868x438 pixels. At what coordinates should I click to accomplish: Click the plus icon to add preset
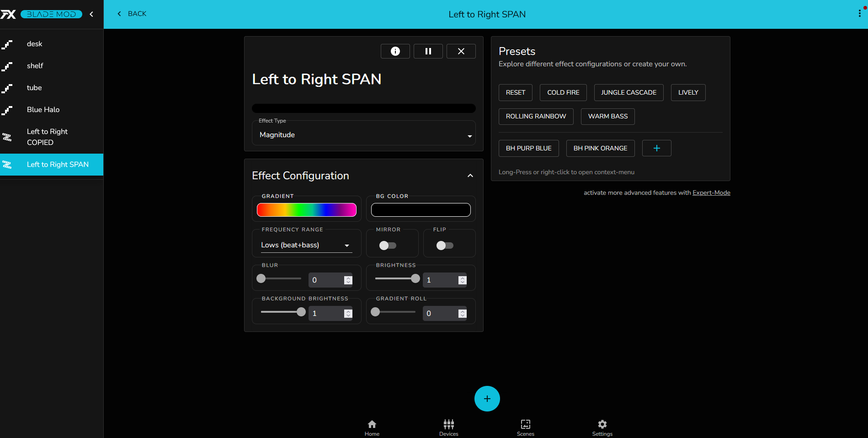click(656, 148)
